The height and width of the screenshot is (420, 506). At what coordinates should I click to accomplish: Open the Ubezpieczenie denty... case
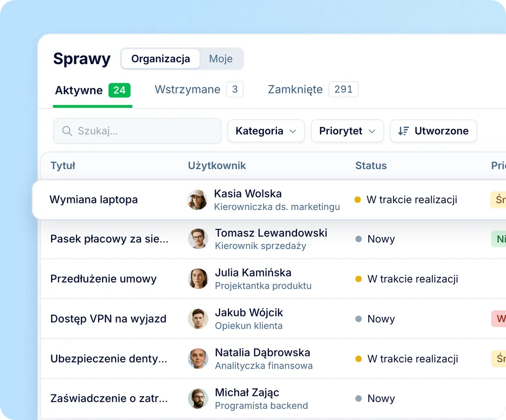(109, 358)
